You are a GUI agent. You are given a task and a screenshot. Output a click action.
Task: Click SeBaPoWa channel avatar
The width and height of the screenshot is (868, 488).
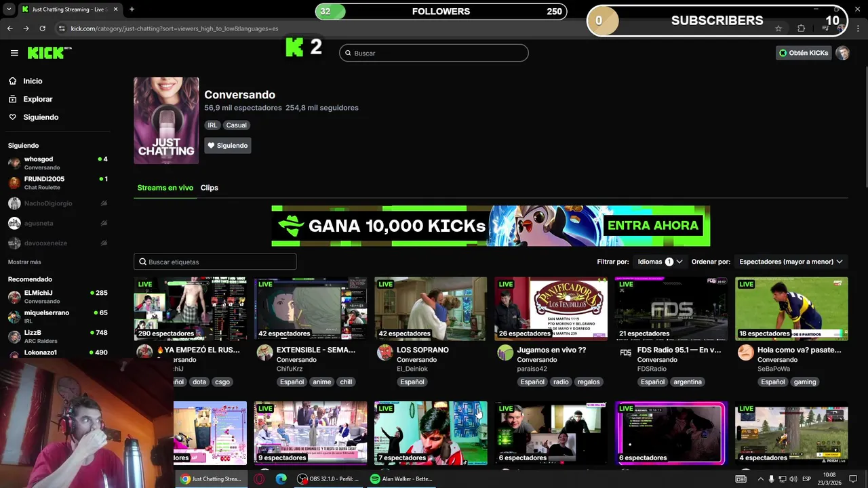point(746,352)
